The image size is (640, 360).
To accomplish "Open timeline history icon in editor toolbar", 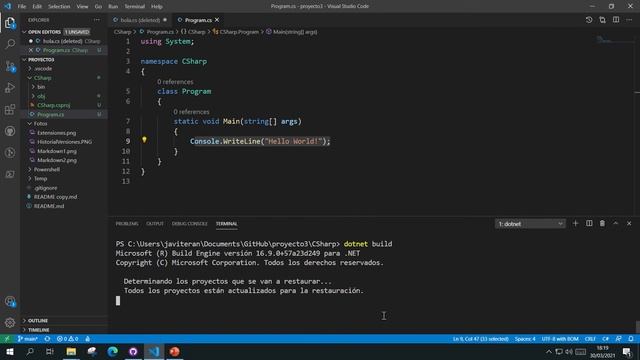I will click(589, 20).
